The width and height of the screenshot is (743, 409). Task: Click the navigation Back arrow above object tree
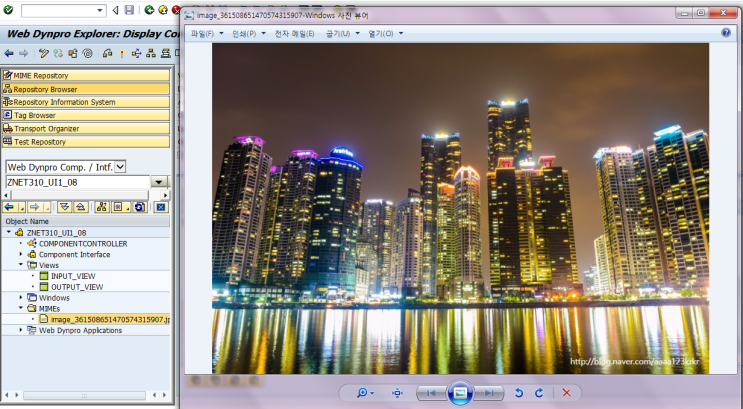(9, 207)
